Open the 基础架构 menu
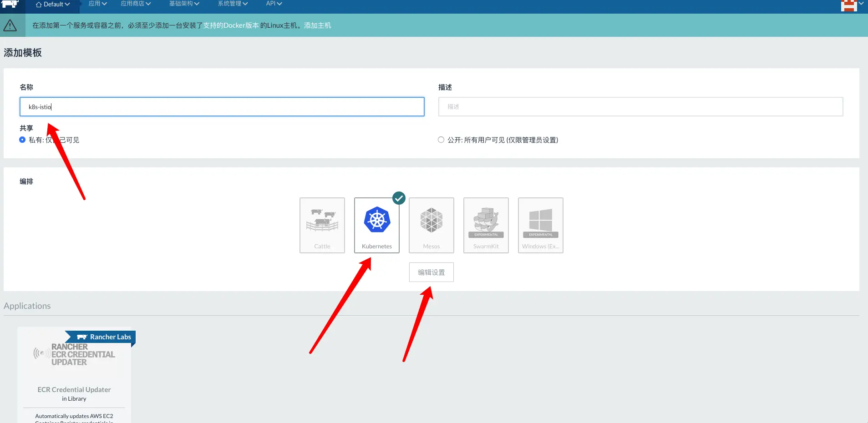The image size is (868, 423). click(184, 4)
